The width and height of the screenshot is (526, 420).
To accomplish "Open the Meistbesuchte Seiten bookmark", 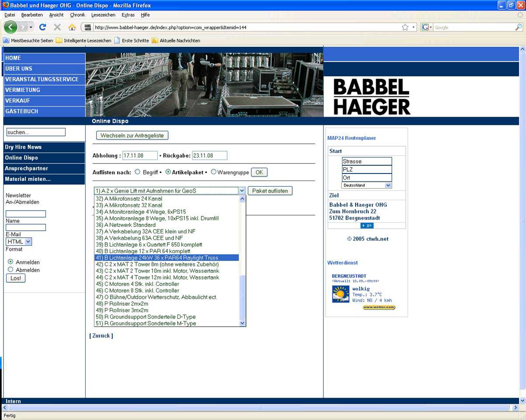I will pyautogui.click(x=28, y=40).
